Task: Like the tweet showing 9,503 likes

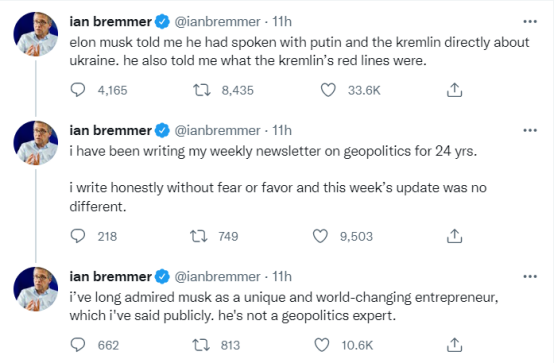Action: point(320,236)
